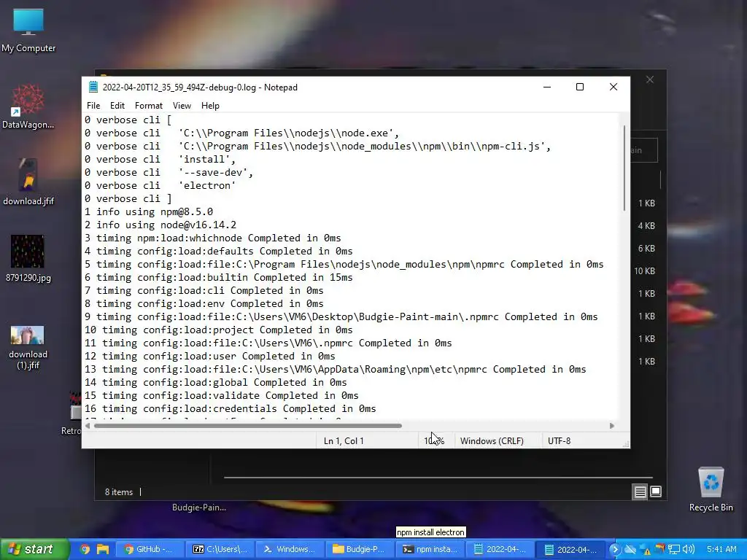This screenshot has width=747, height=560.
Task: Switch to npm install taskbar button
Action: [429, 549]
